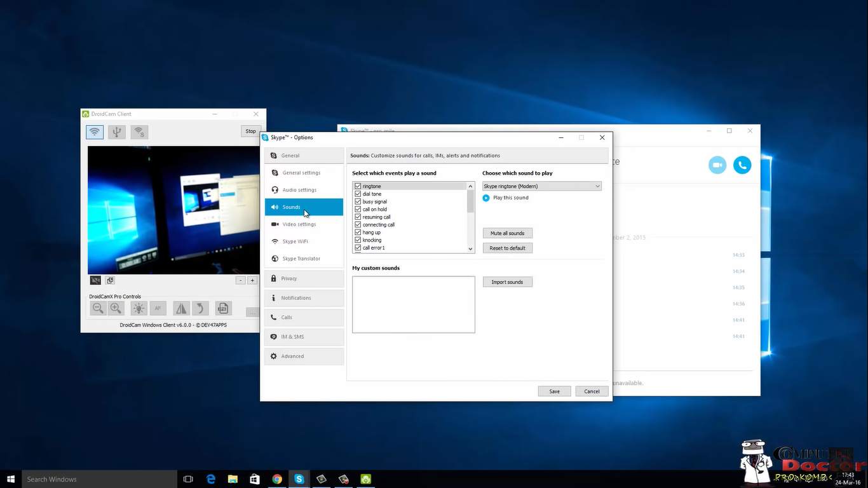The height and width of the screenshot is (488, 868).
Task: Click the DroidCam live video preview
Action: click(x=173, y=210)
